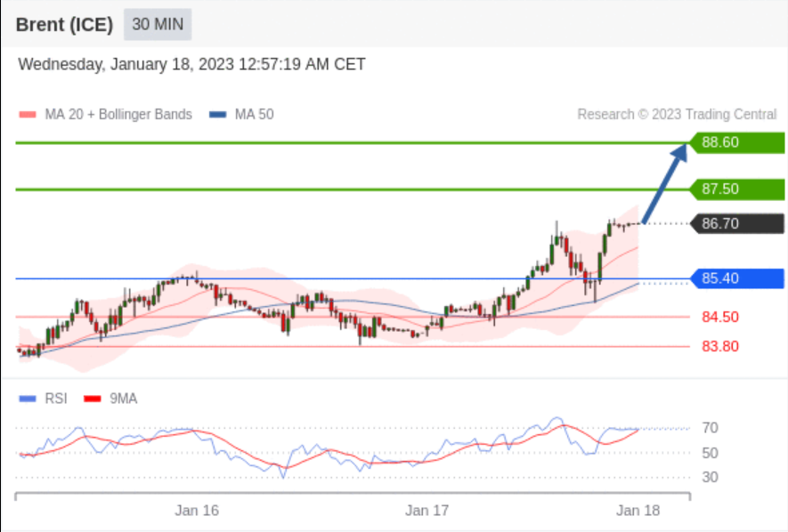This screenshot has height=532, width=788.
Task: Click the MA 50 legend label
Action: pos(255,115)
